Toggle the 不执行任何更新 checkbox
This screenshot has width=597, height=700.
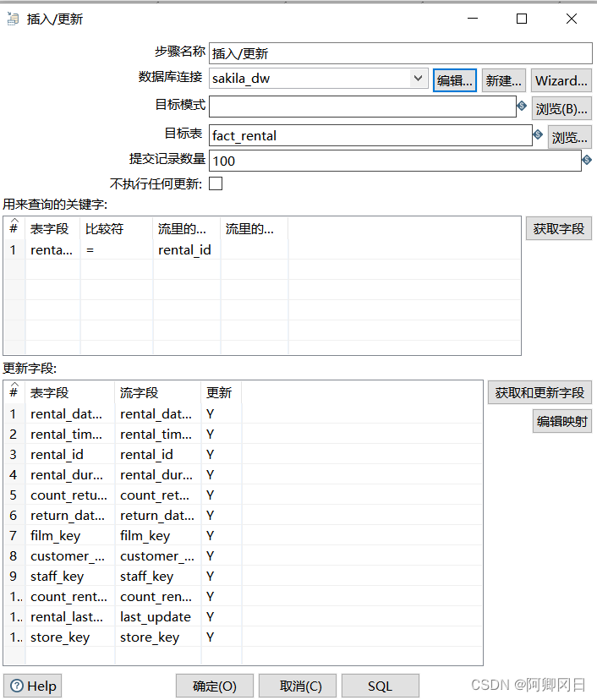216,183
